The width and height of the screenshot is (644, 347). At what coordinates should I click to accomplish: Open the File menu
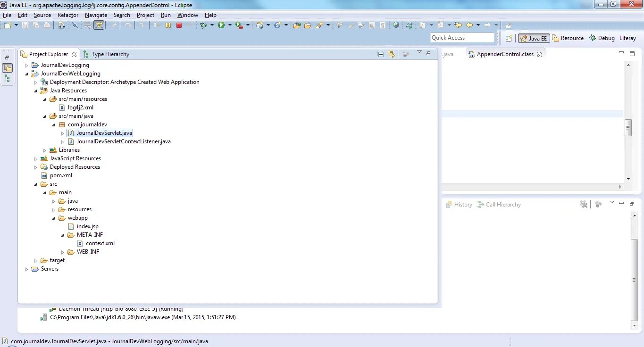tap(7, 15)
